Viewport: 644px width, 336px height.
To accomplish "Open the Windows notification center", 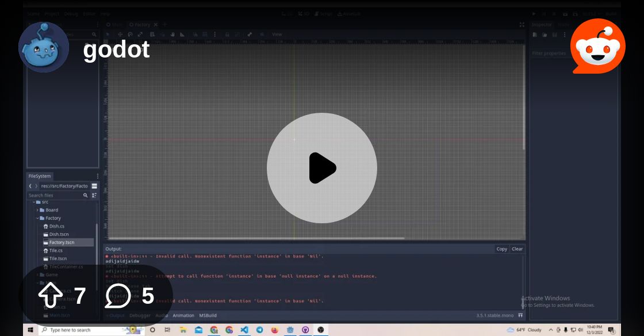I will point(611,330).
